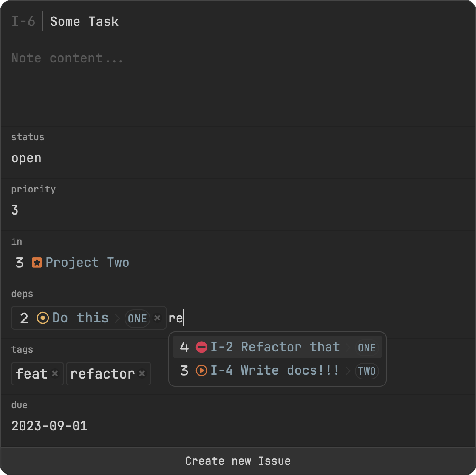Remove the 'feat' tag

point(55,373)
